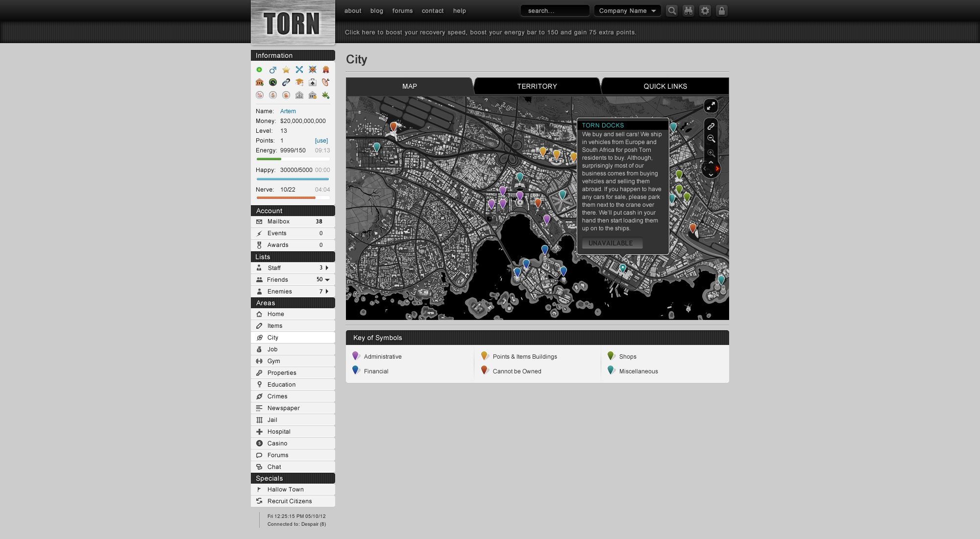980x539 pixels.
Task: Click the blue Happy bar
Action: pyautogui.click(x=293, y=179)
